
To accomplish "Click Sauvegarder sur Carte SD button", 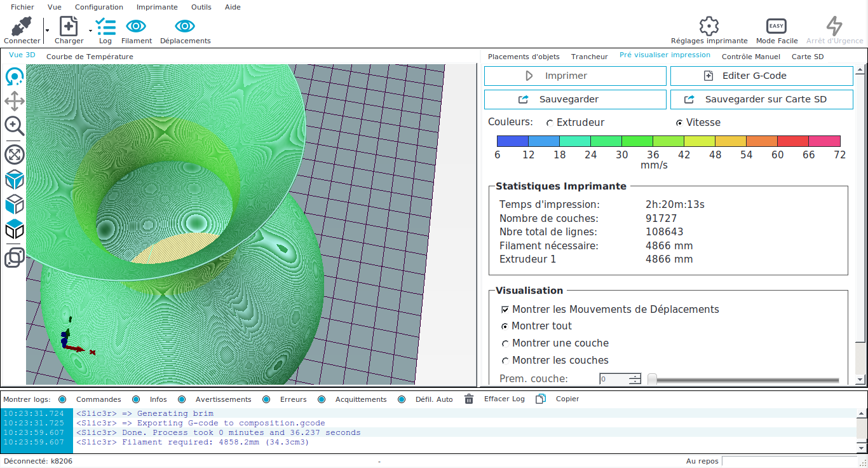I will click(762, 99).
